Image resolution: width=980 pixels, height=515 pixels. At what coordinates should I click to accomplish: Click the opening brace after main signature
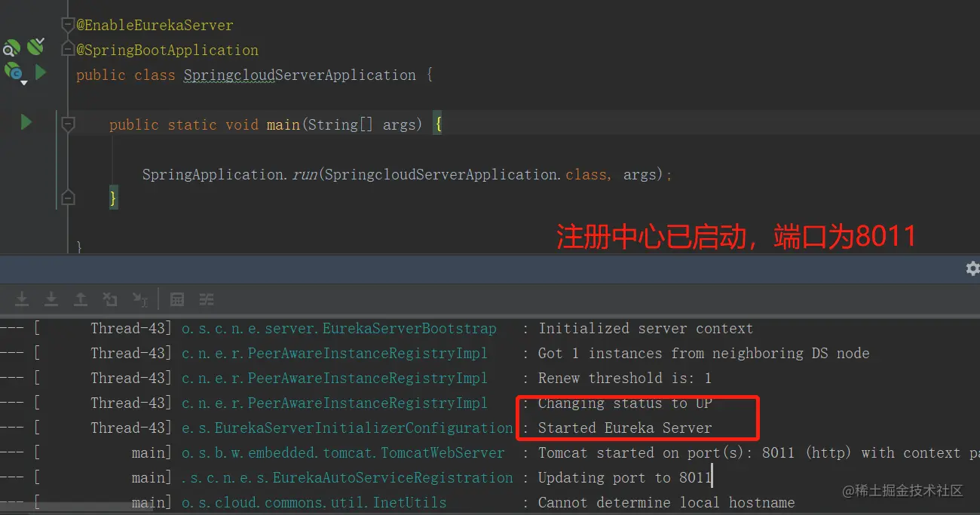click(437, 124)
